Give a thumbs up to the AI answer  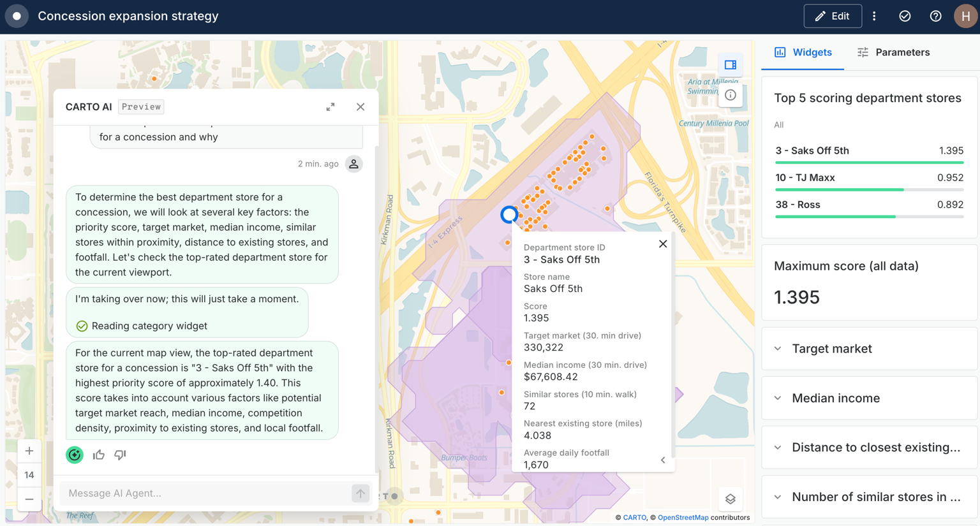99,455
